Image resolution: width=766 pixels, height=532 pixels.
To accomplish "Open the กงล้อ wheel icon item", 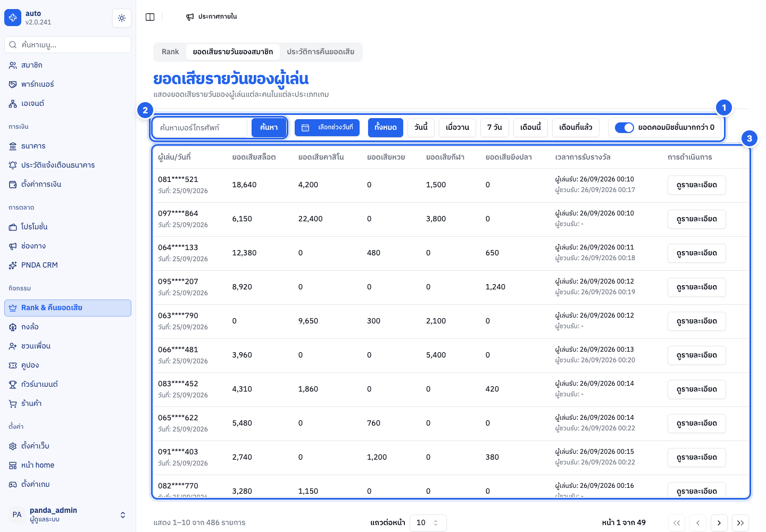I will (x=13, y=327).
